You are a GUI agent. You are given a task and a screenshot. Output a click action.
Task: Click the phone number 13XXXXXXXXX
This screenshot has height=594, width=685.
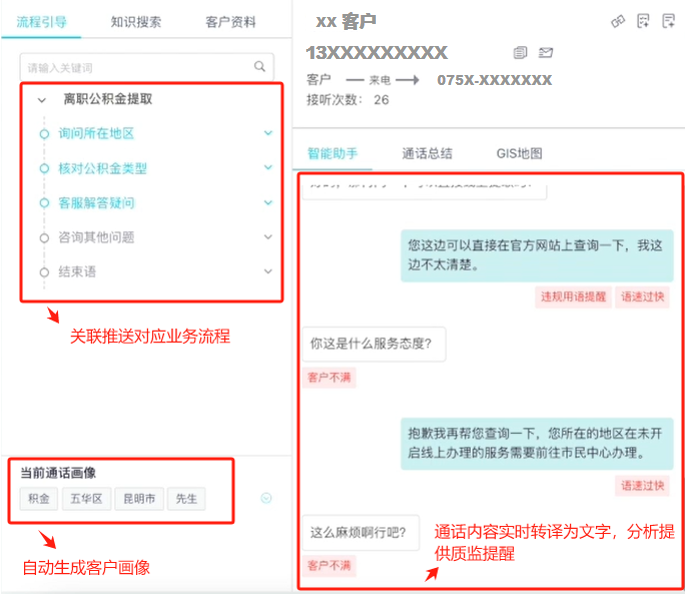377,53
